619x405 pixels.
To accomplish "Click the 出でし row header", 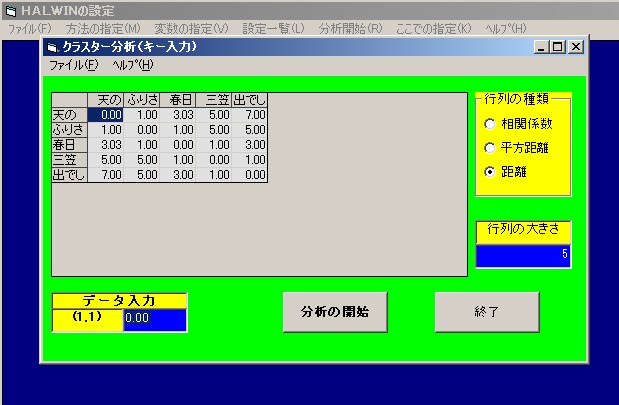I will (69, 175).
